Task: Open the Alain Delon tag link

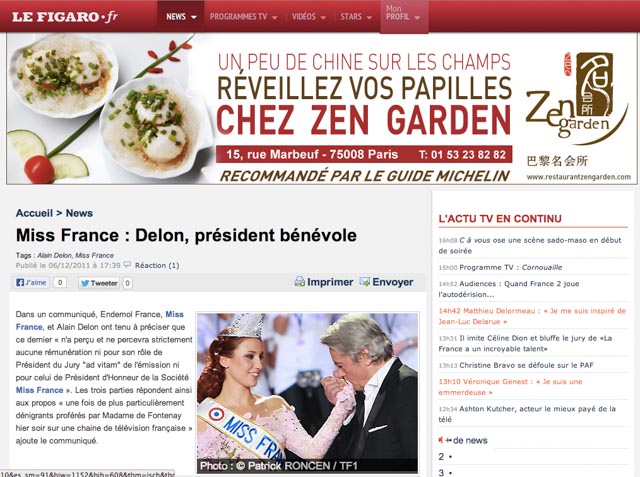Action: click(54, 255)
